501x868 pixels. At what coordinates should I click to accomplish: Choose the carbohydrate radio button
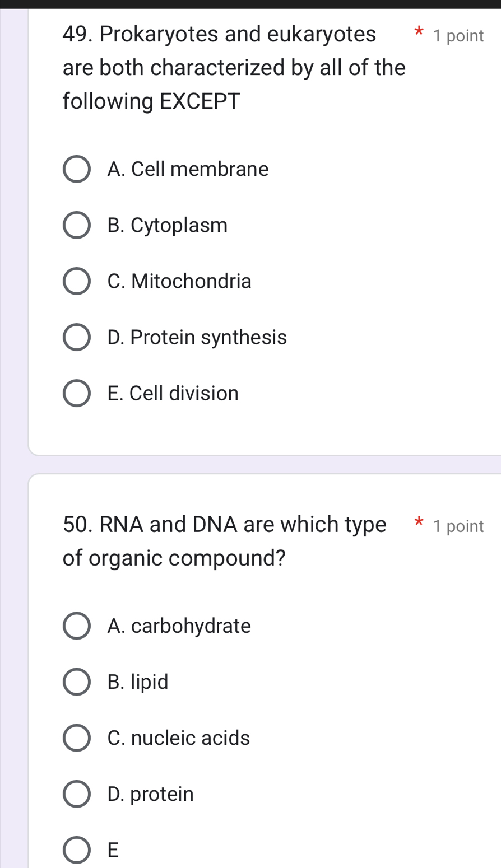tap(76, 626)
